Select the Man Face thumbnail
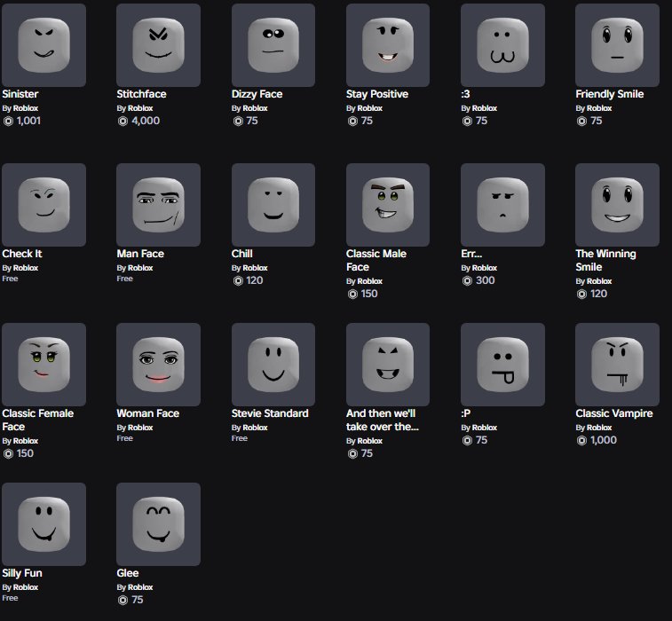Viewport: 672px width, 621px height. (158, 205)
